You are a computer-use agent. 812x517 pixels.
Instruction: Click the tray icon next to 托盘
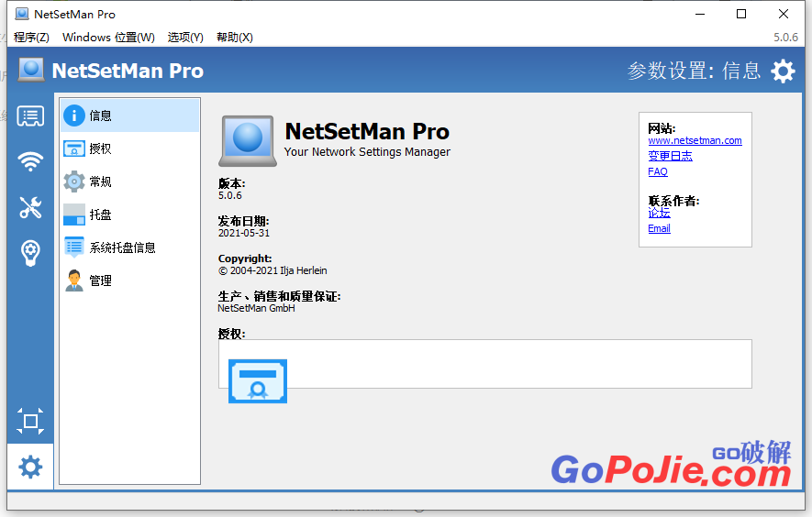click(x=74, y=214)
